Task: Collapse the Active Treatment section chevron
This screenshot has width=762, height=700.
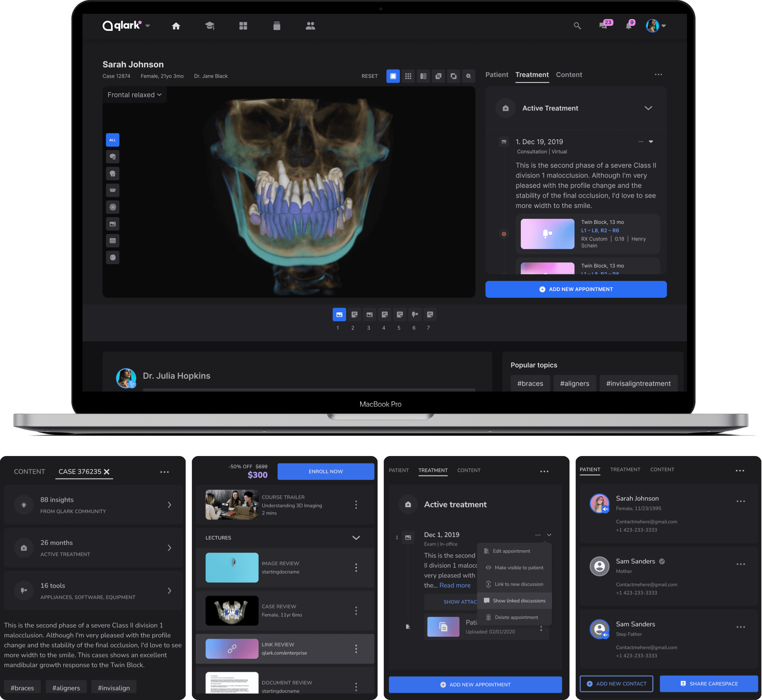Action: pyautogui.click(x=648, y=108)
